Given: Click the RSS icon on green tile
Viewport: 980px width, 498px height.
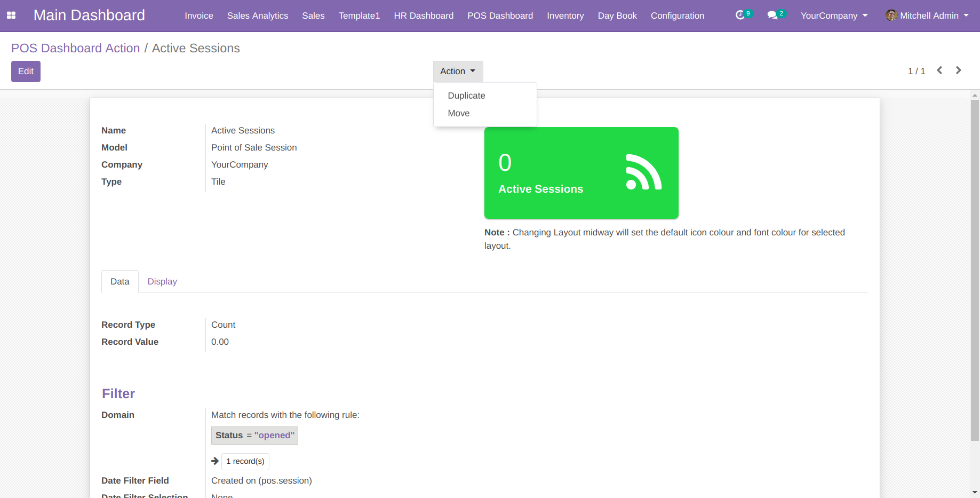Looking at the screenshot, I should point(644,172).
